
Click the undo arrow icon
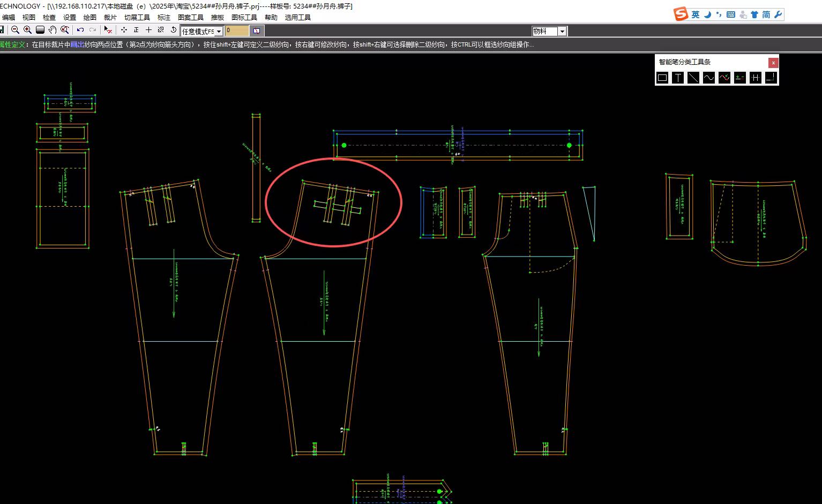(80, 31)
